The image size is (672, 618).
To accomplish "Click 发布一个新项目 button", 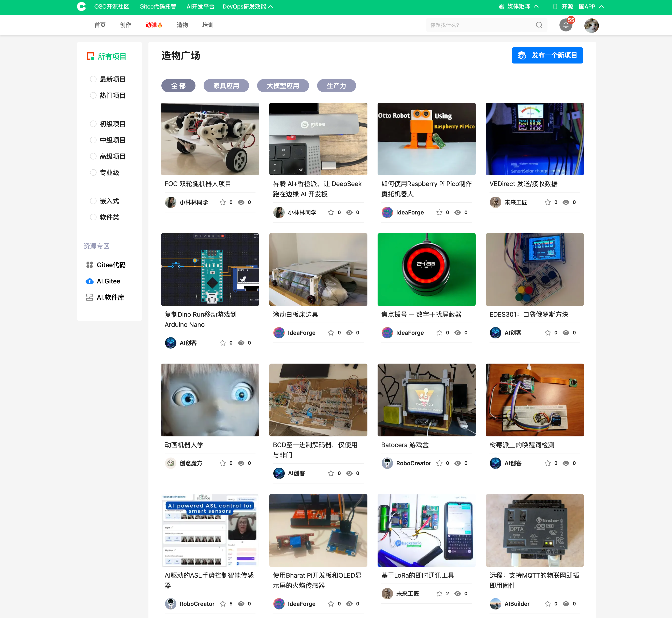I will [x=547, y=55].
